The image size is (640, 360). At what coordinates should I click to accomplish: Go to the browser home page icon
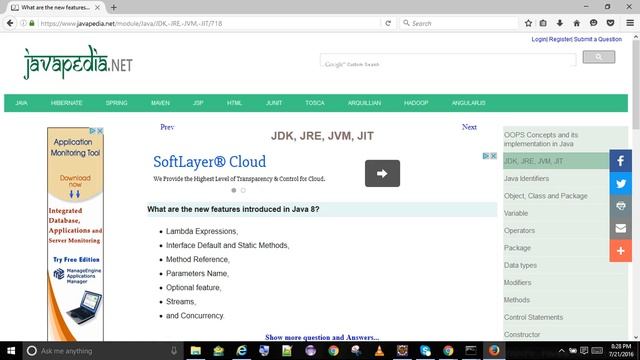576,23
